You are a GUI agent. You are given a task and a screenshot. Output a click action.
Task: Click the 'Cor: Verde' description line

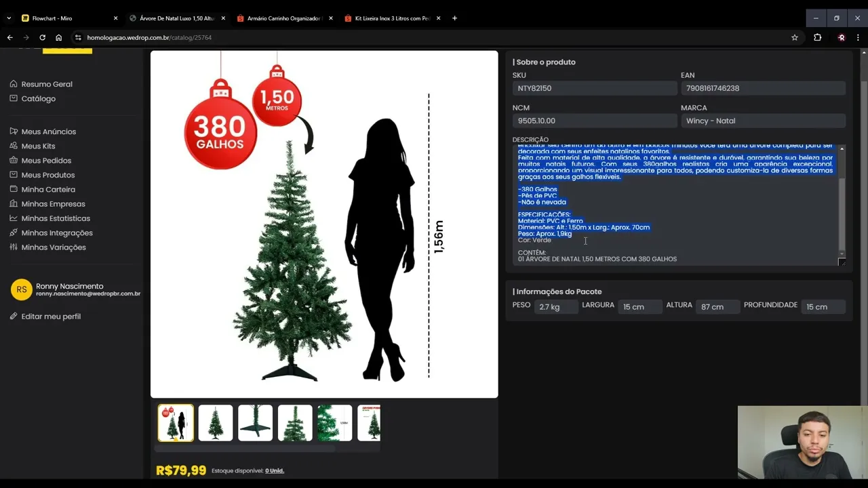click(x=534, y=240)
